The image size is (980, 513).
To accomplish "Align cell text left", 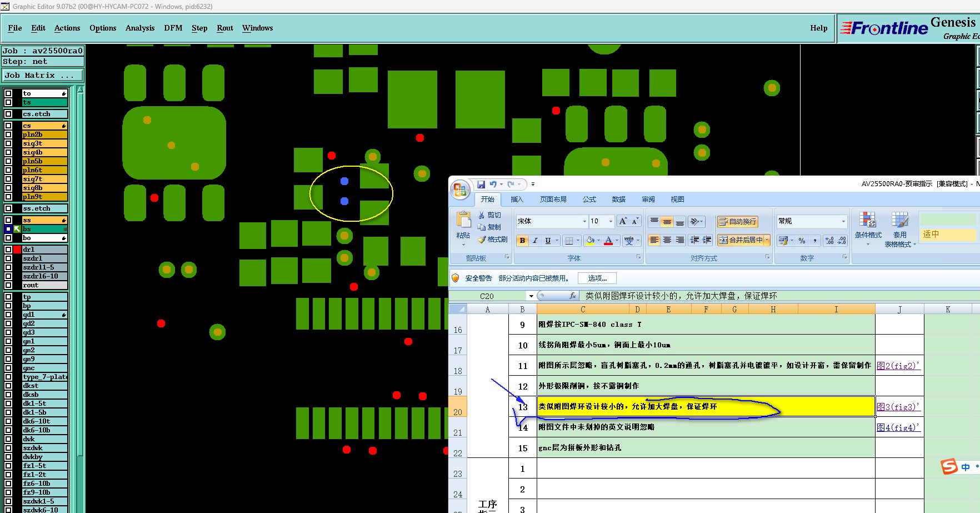I will pyautogui.click(x=654, y=240).
